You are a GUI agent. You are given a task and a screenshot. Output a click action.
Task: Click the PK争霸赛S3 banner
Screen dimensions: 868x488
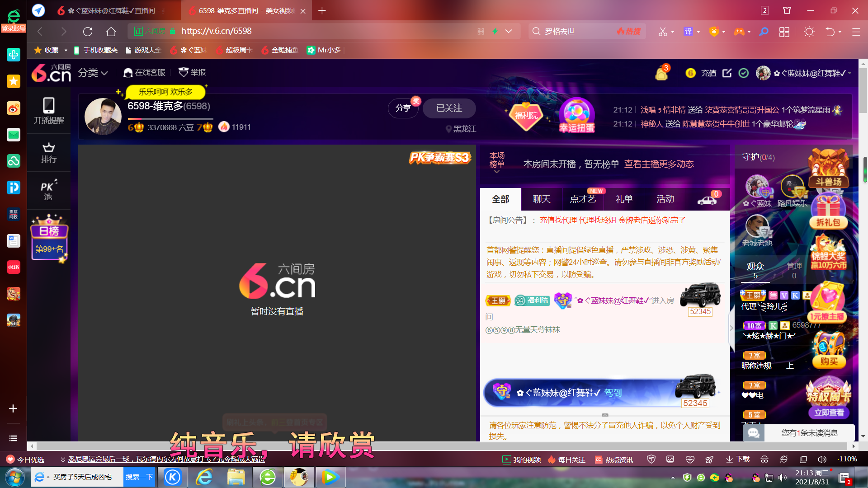(x=440, y=157)
